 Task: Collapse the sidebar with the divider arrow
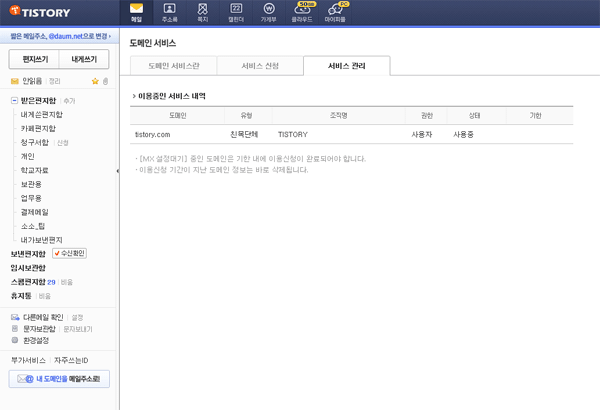coord(117,171)
